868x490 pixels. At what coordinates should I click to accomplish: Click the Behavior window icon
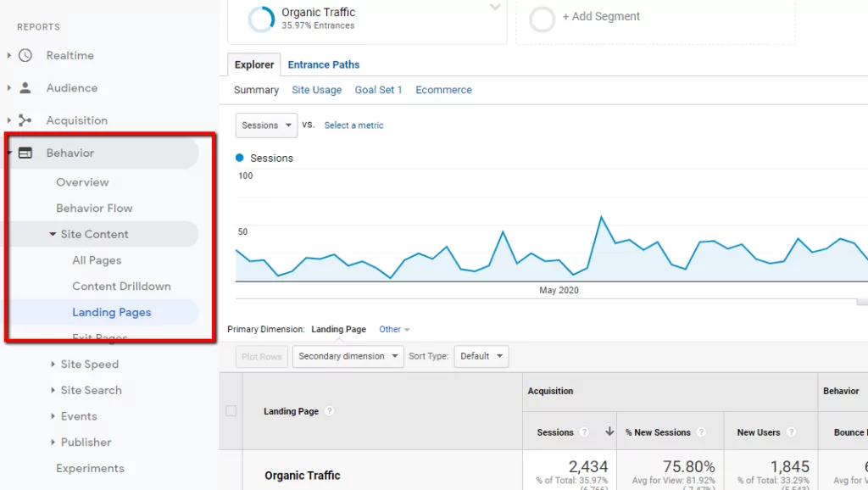coord(25,153)
